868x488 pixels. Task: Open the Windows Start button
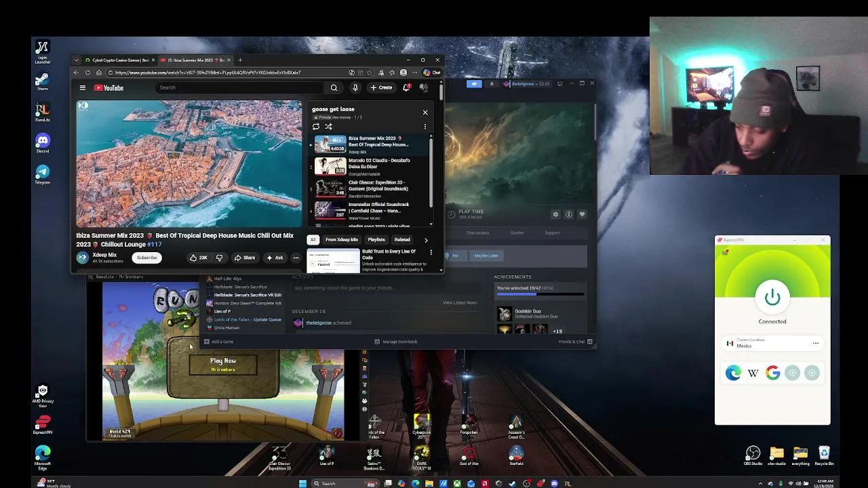pyautogui.click(x=302, y=483)
